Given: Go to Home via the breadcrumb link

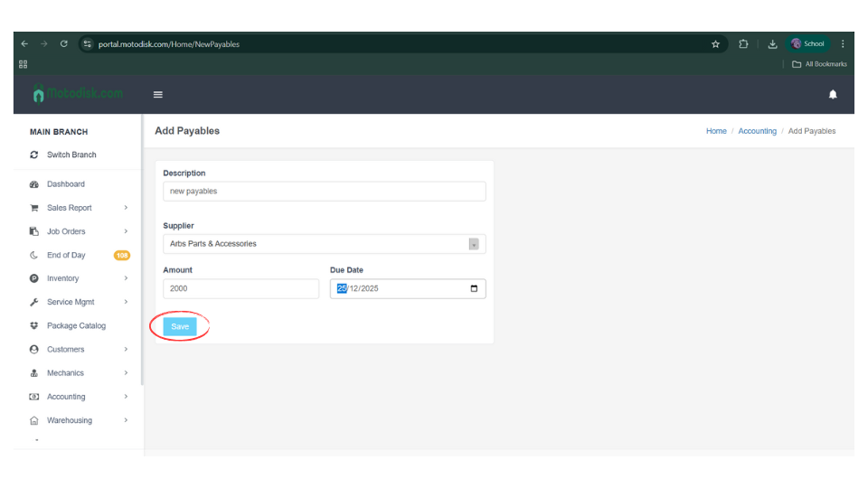Looking at the screenshot, I should (x=715, y=131).
